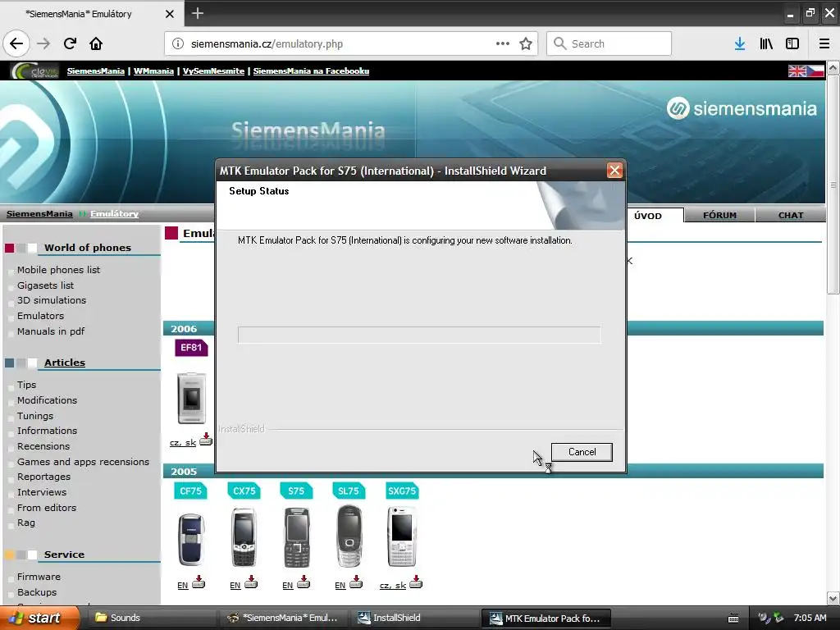The image size is (840, 630).
Task: Open Manuals in pdf sidebar entry
Action: [51, 331]
